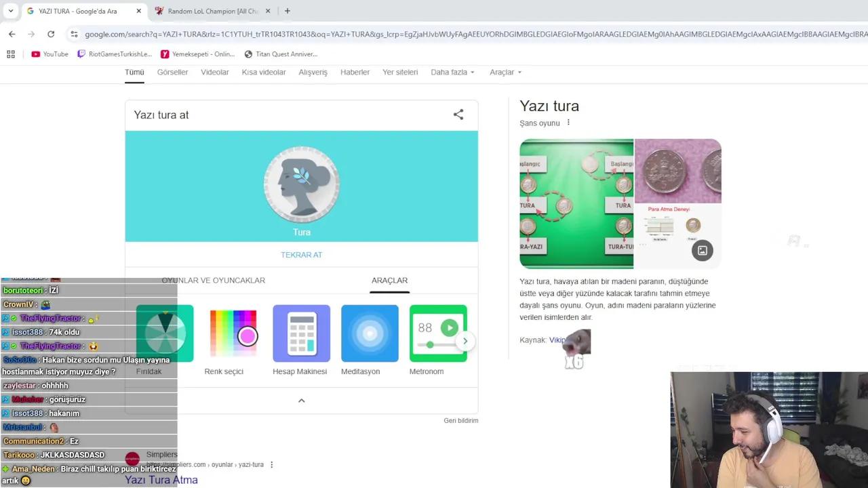The height and width of the screenshot is (488, 868).
Task: Click the flipped coin showing Tura
Action: point(302,184)
